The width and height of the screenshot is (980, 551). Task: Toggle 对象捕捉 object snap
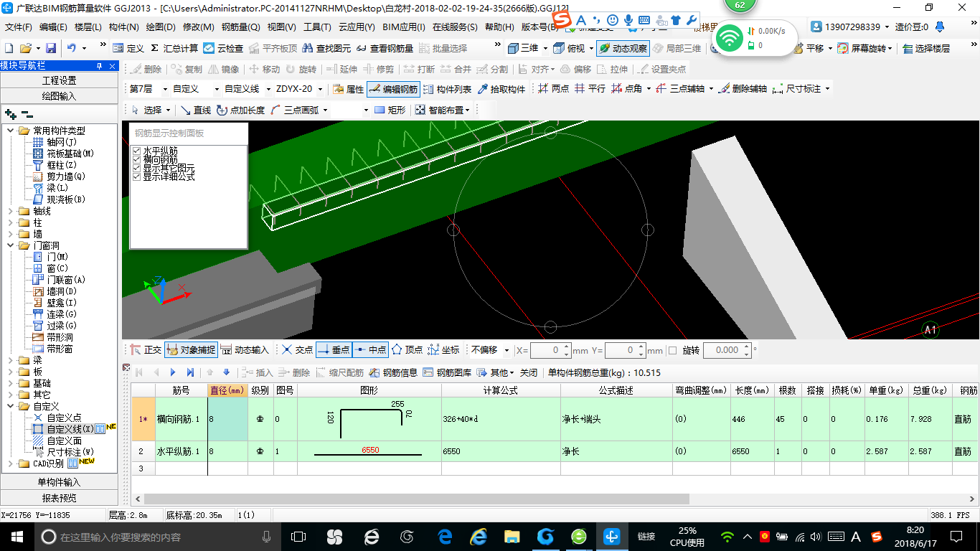click(x=191, y=350)
